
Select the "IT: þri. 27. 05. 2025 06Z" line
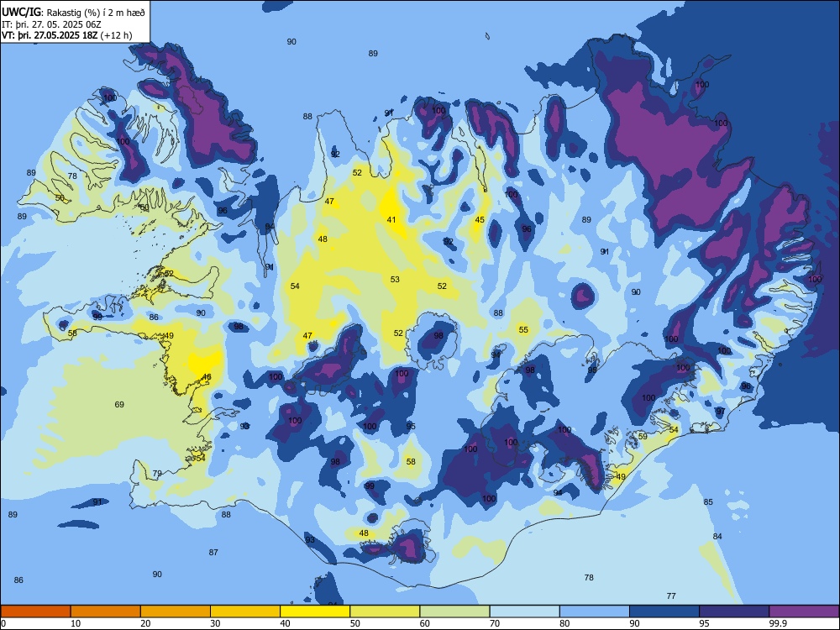pyautogui.click(x=51, y=24)
